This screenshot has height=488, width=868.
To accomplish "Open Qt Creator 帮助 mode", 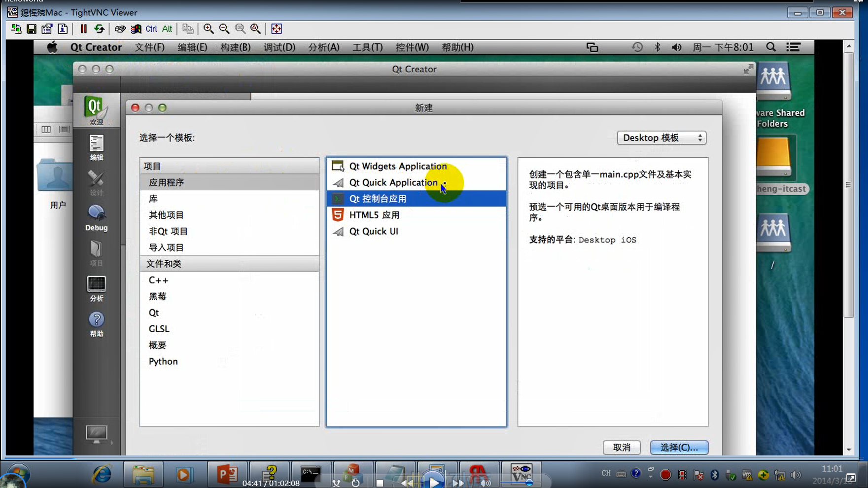I will pyautogui.click(x=96, y=324).
